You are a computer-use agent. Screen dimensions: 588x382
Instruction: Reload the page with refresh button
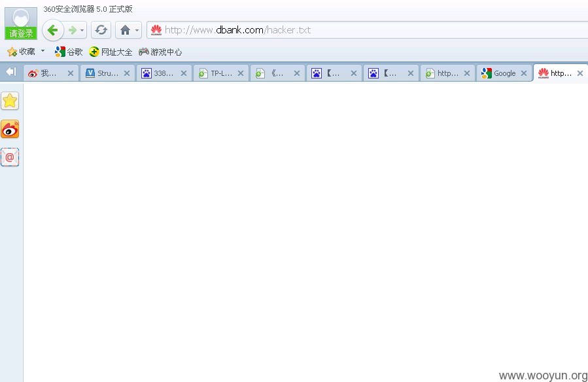point(101,30)
